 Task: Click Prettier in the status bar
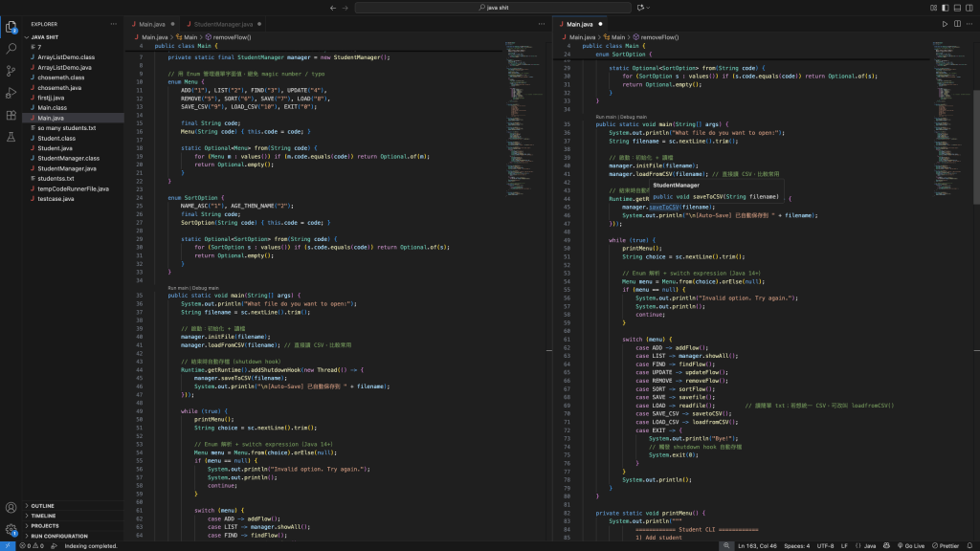coord(946,546)
